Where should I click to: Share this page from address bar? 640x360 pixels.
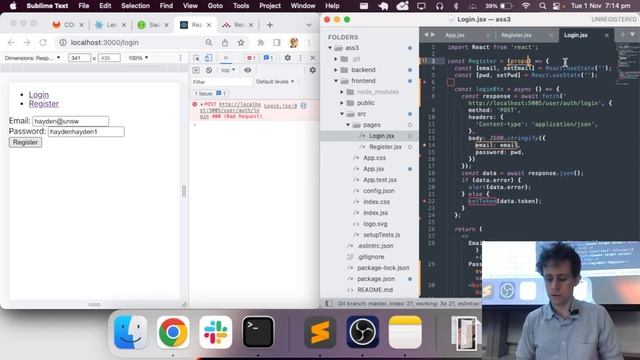[225, 42]
